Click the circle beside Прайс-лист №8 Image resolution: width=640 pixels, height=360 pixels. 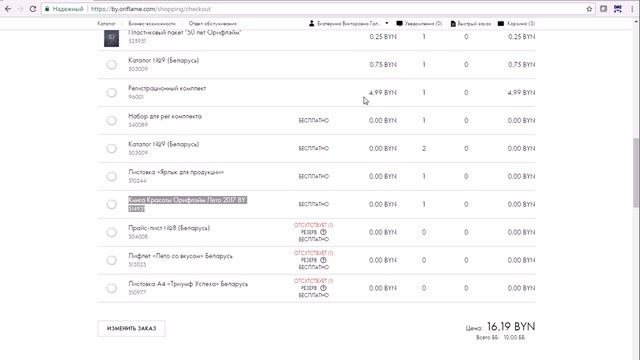click(x=111, y=232)
